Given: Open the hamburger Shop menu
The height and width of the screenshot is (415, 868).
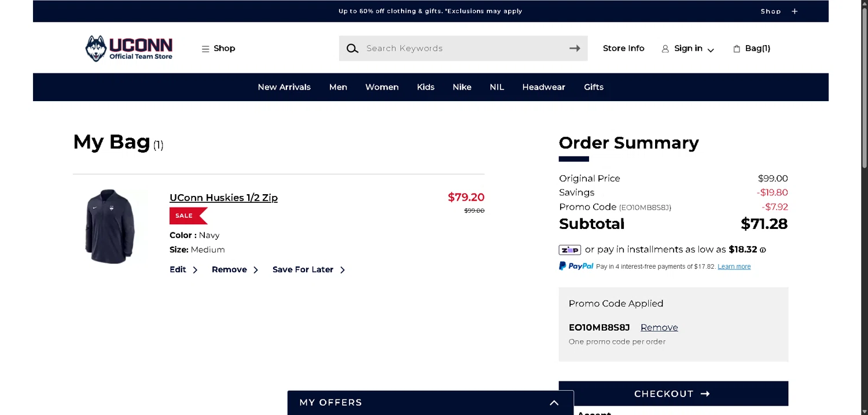Looking at the screenshot, I should click(218, 49).
